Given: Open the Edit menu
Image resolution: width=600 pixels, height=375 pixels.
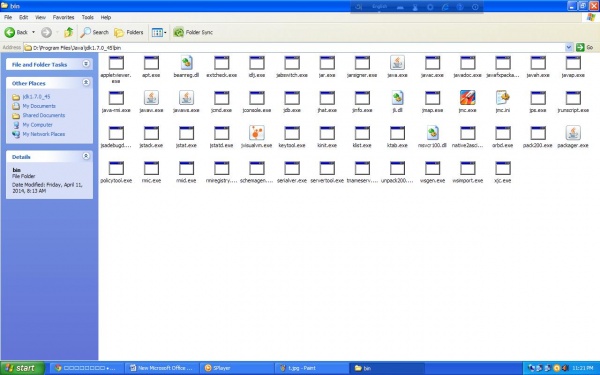Looking at the screenshot, I should [24, 17].
